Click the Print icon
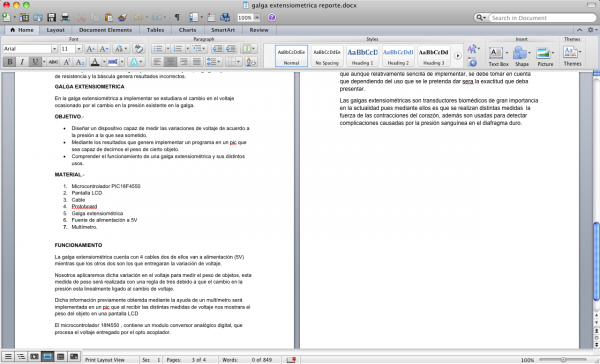This screenshot has width=600, height=364. click(x=65, y=17)
